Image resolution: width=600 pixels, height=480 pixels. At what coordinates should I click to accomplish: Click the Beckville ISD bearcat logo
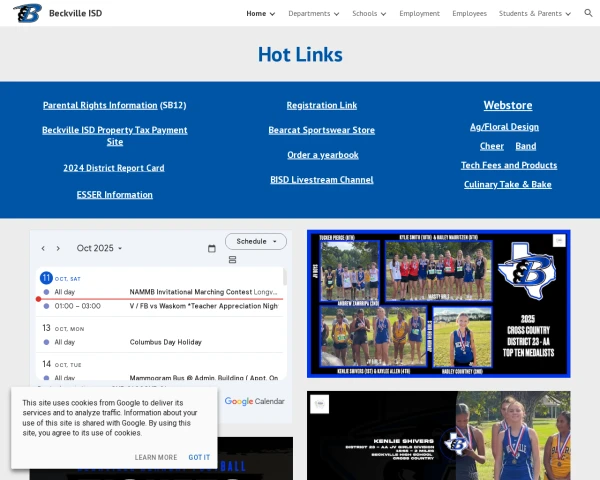point(27,13)
